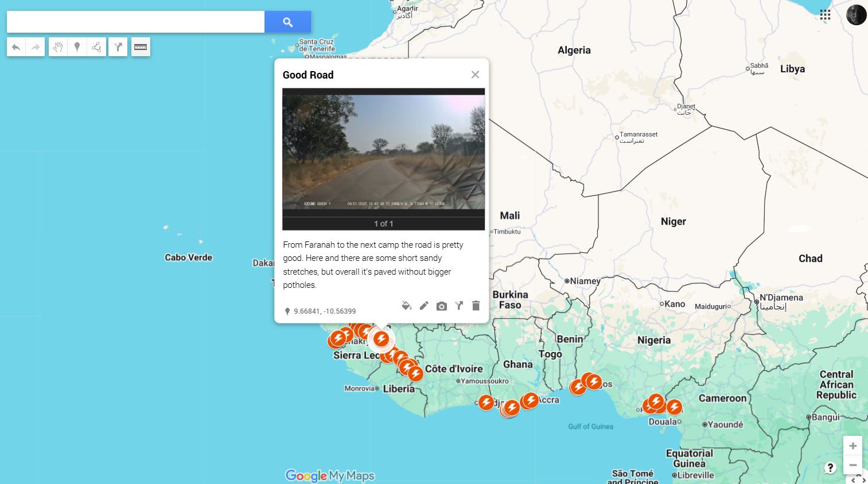Click the Add directions toolbar button

[118, 47]
